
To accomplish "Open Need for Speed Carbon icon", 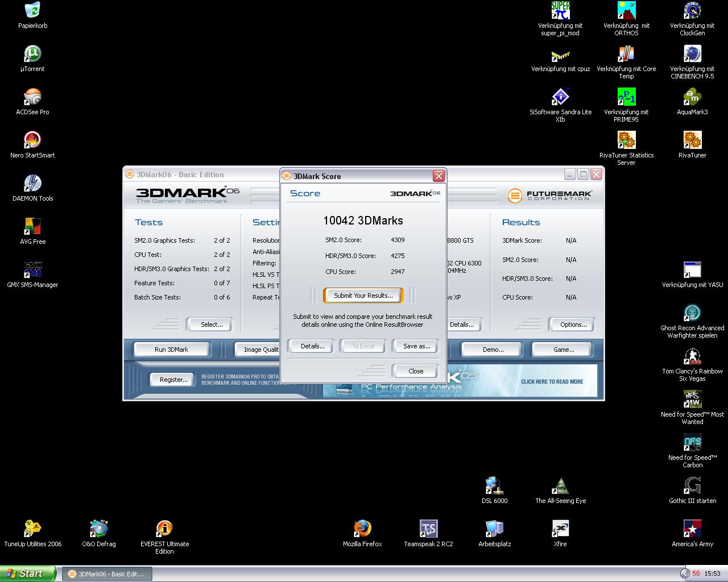I will pos(692,443).
